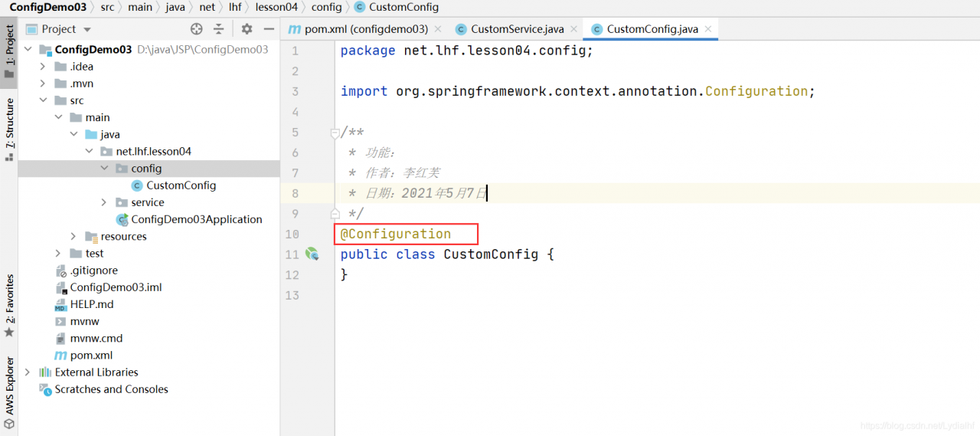Click the resources folder icon
This screenshot has width=980, height=436.
pyautogui.click(x=91, y=236)
